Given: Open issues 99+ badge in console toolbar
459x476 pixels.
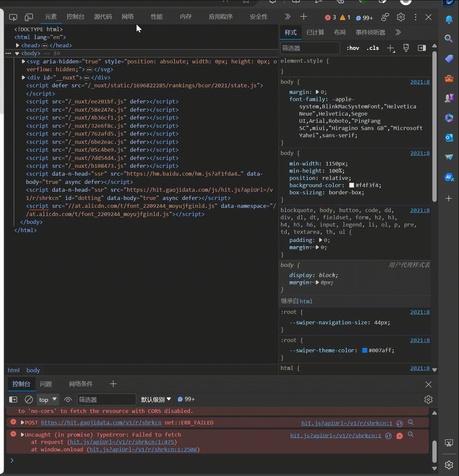Looking at the screenshot, I should coord(186,399).
